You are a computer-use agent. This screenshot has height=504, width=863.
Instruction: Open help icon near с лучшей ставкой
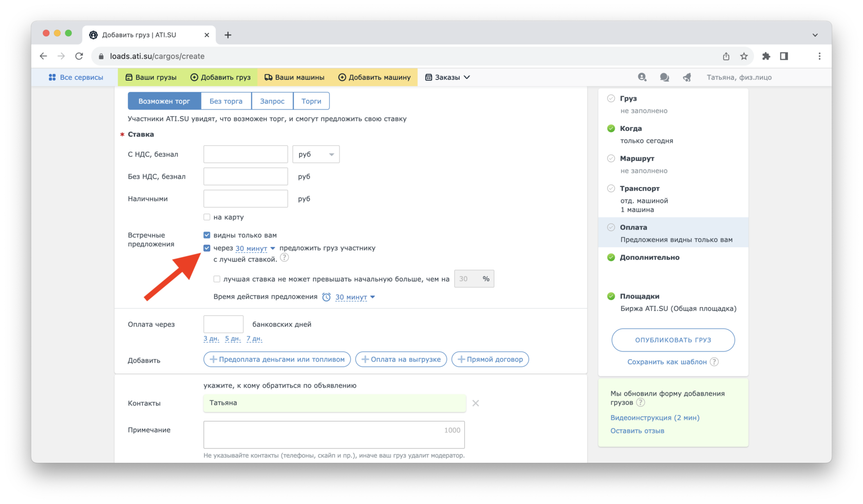click(x=284, y=258)
